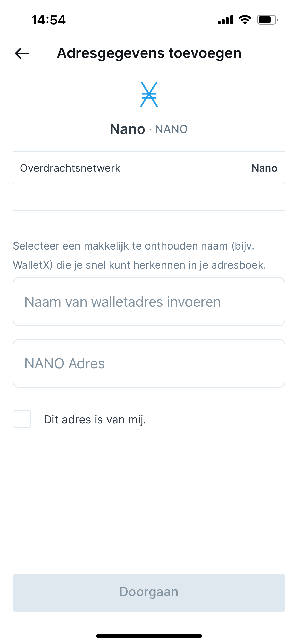Tap the cellular signal bars icon
This screenshot has height=644, width=298.
(225, 20)
